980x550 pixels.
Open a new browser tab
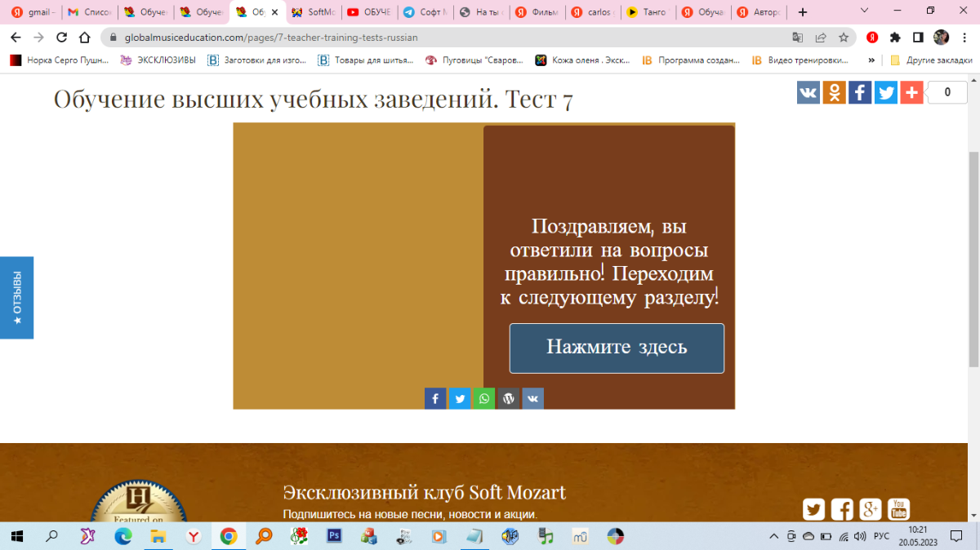click(804, 12)
